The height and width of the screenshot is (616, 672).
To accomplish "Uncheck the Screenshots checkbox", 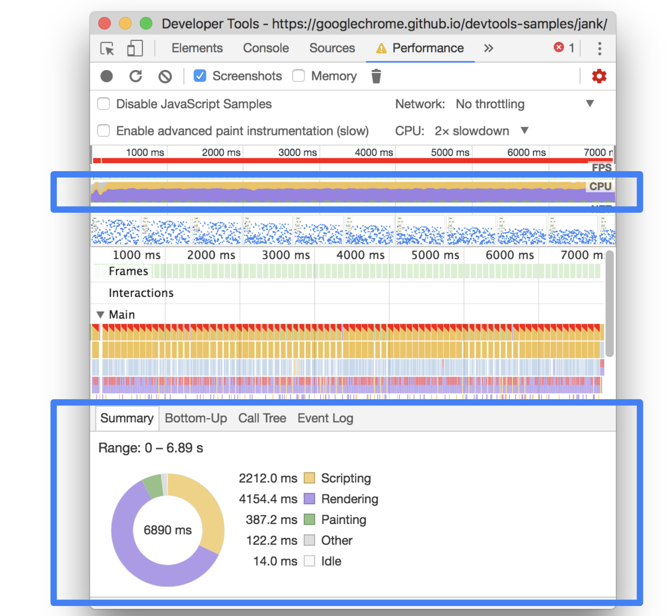I will pyautogui.click(x=199, y=76).
